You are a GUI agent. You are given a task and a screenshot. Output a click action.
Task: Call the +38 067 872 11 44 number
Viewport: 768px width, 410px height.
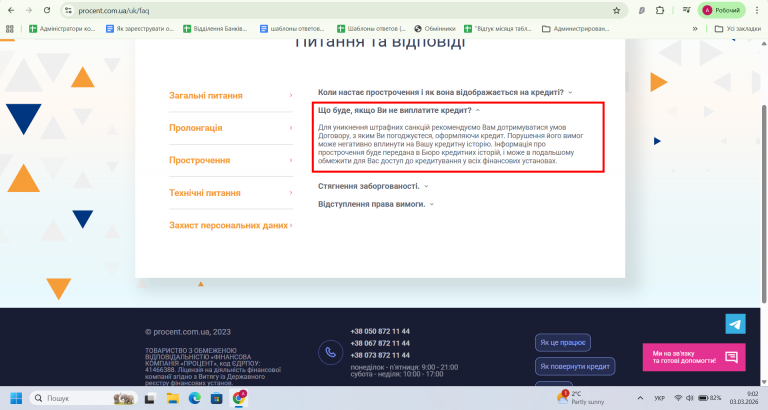pyautogui.click(x=380, y=343)
